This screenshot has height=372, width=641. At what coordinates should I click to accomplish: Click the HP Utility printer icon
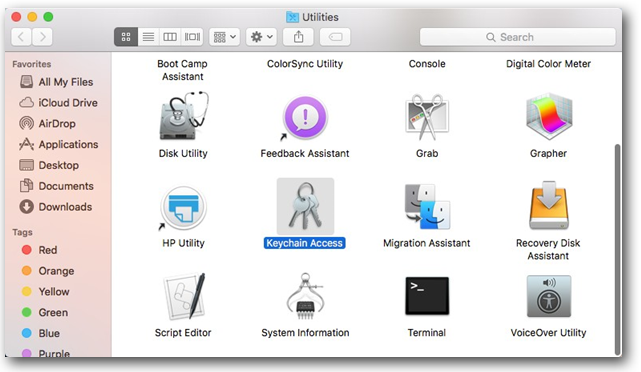coord(183,207)
